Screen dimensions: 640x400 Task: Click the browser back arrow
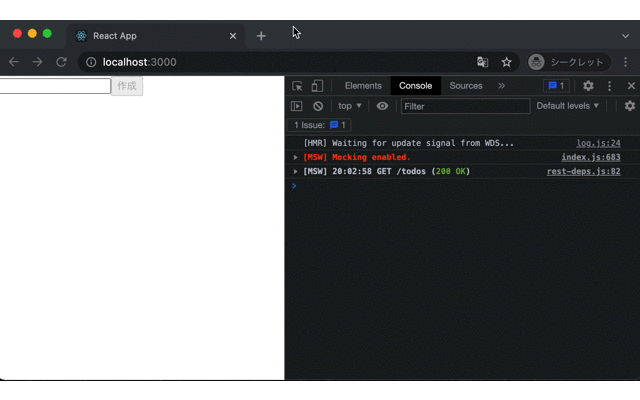[x=14, y=62]
